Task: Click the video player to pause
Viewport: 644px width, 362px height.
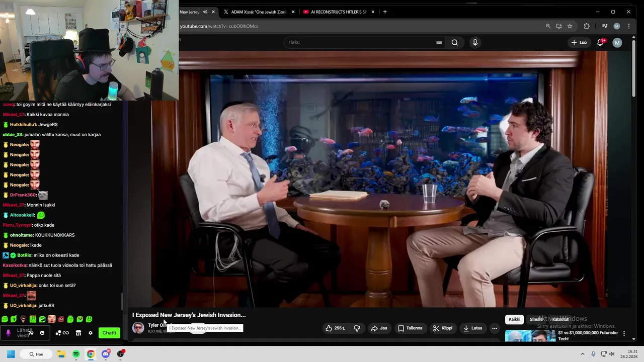Action: pos(380,178)
